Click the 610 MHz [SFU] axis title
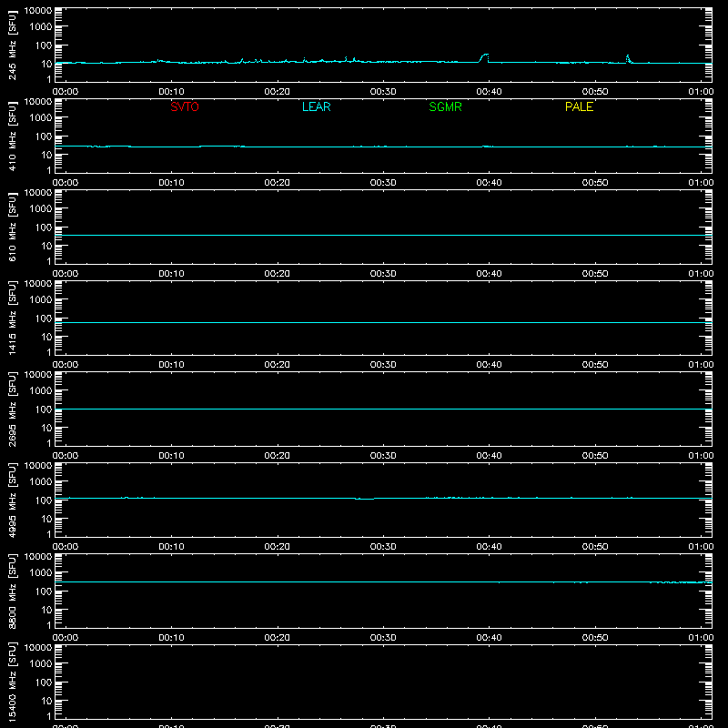 pos(12,227)
